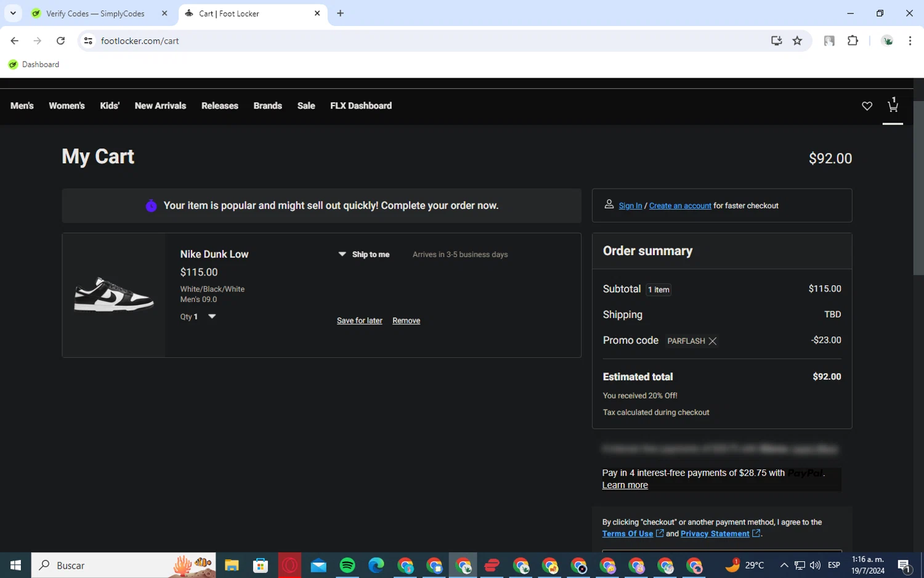Open the Chrome profile avatar
924x578 pixels.
[x=888, y=41]
